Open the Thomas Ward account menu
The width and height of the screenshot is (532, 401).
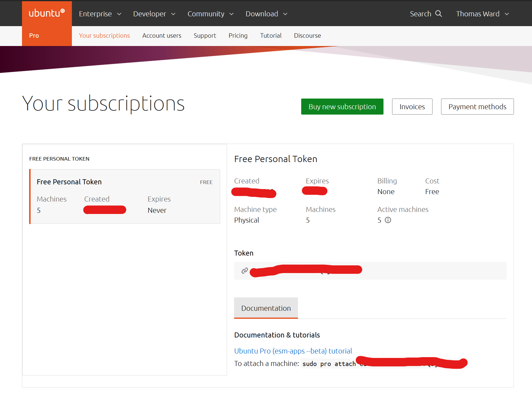[x=482, y=14]
